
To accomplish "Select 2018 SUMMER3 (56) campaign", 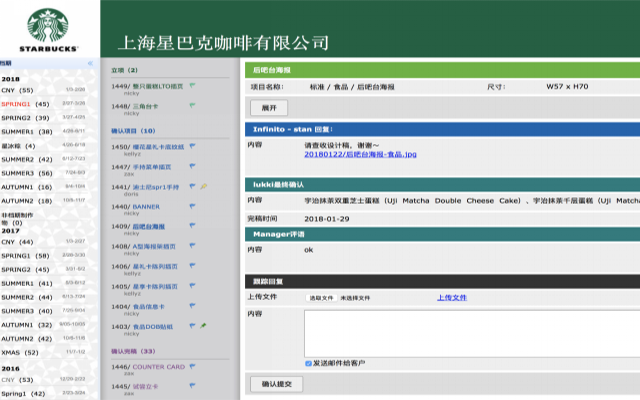I will (27, 173).
